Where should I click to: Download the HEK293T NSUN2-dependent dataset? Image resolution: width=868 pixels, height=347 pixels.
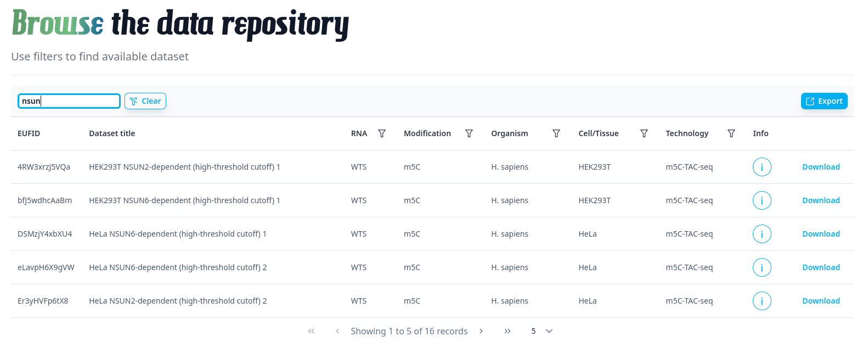821,167
